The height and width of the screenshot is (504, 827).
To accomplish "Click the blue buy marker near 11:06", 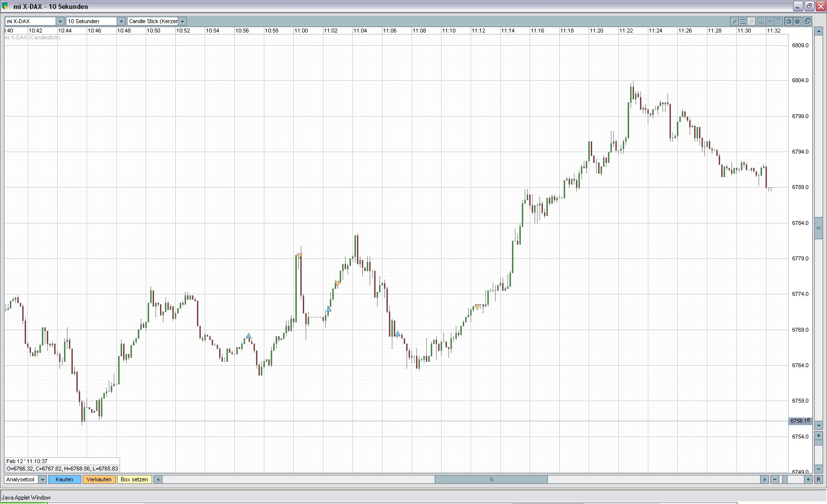I will click(x=398, y=334).
